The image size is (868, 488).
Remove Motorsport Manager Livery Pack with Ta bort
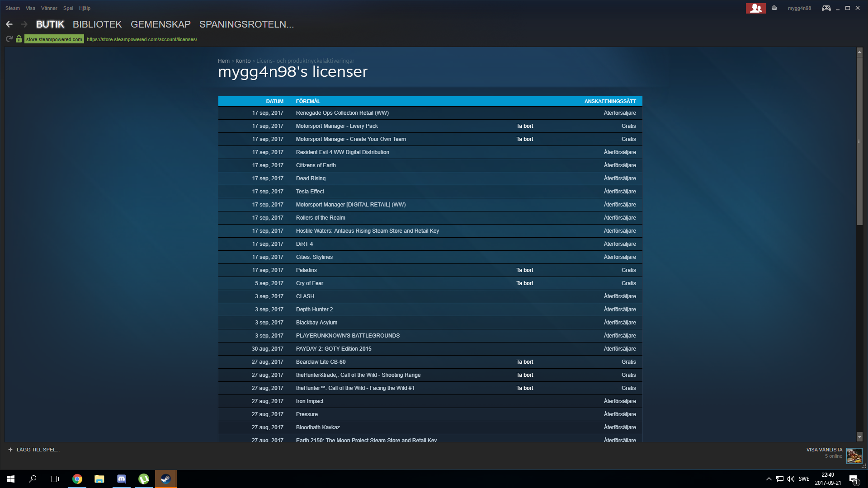(x=524, y=126)
